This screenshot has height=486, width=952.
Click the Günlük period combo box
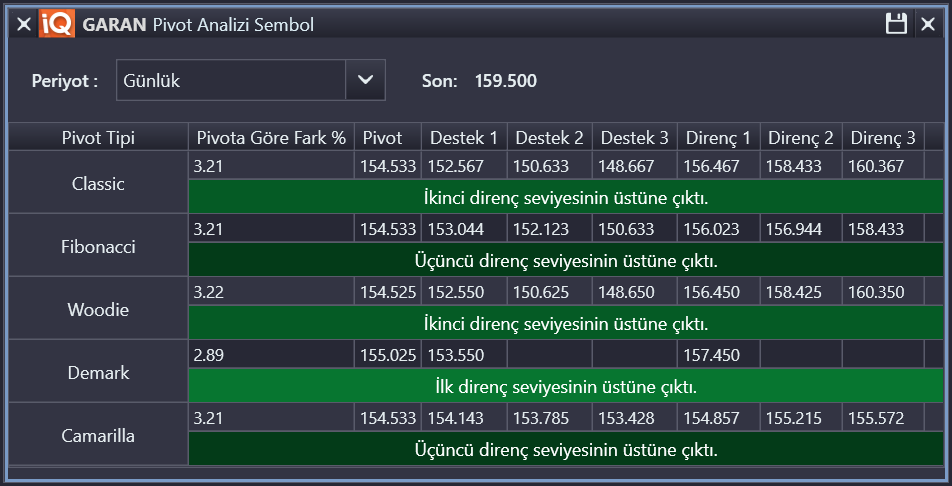[x=231, y=81]
